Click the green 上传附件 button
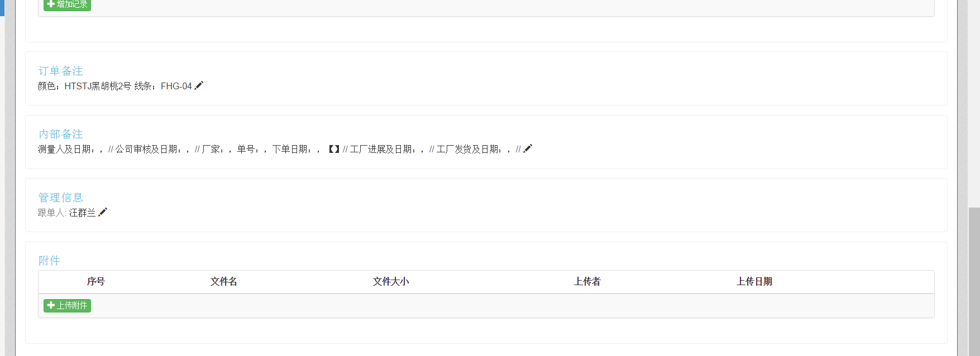 pyautogui.click(x=67, y=305)
